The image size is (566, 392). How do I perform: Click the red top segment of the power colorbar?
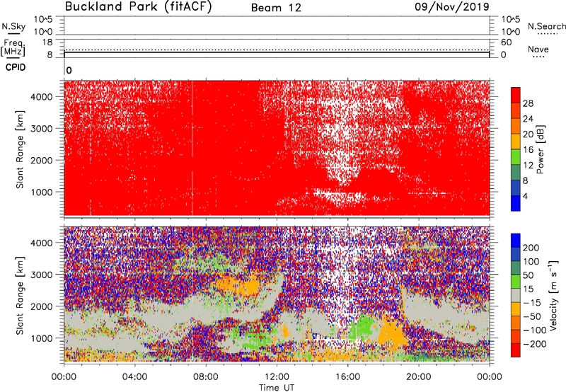tap(516, 95)
